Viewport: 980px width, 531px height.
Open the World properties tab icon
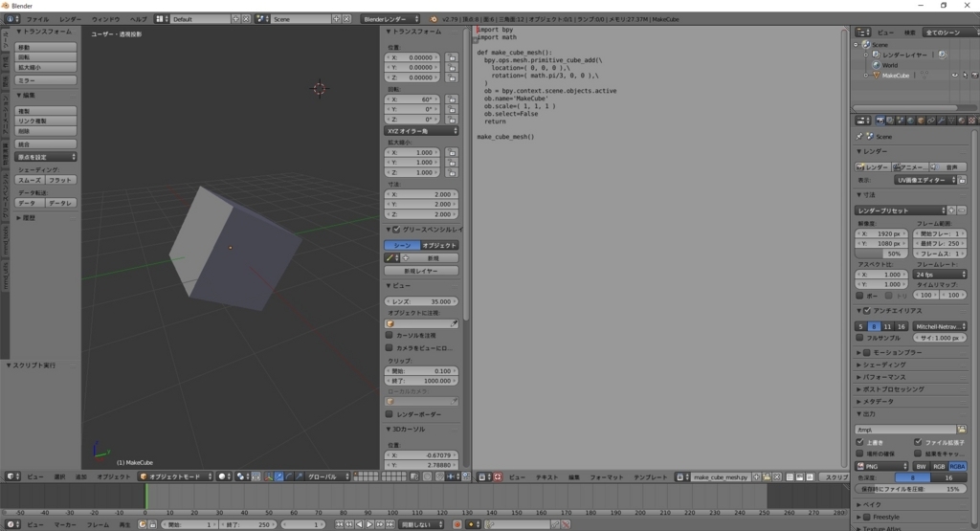(911, 121)
